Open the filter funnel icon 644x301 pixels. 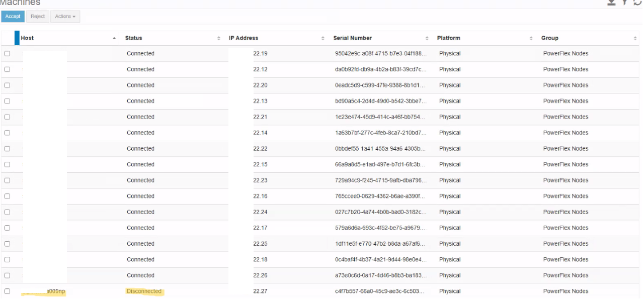click(624, 3)
